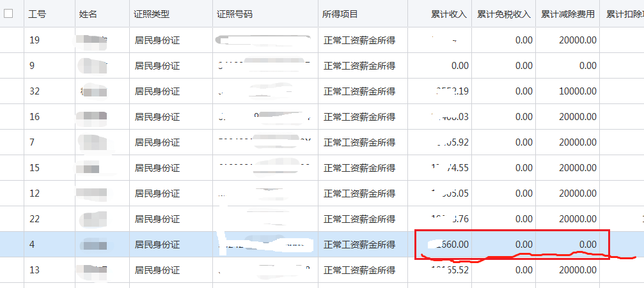
Task: Click the 证照号码 column header
Action: [x=235, y=14]
